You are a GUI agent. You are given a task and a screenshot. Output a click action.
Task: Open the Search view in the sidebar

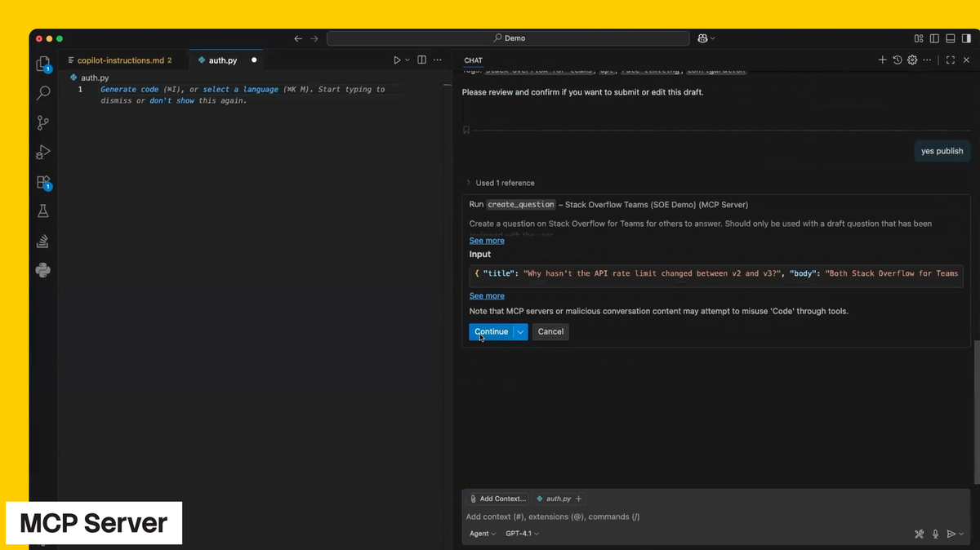coord(43,92)
